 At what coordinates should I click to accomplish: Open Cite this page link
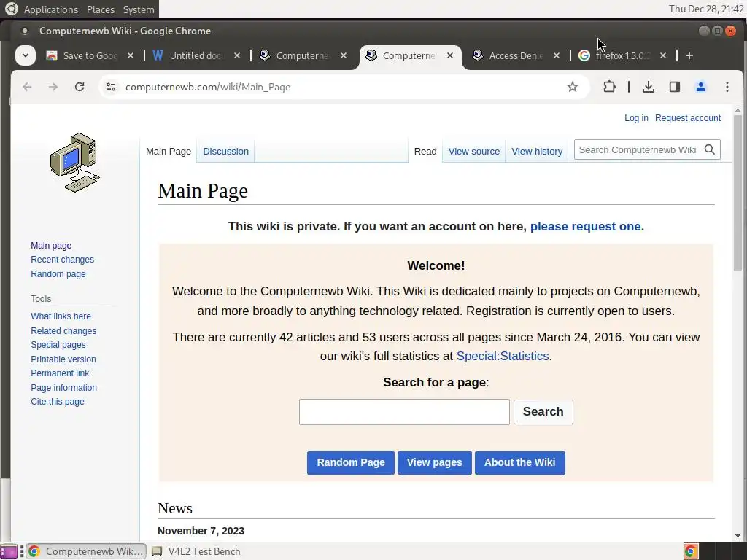pyautogui.click(x=58, y=402)
